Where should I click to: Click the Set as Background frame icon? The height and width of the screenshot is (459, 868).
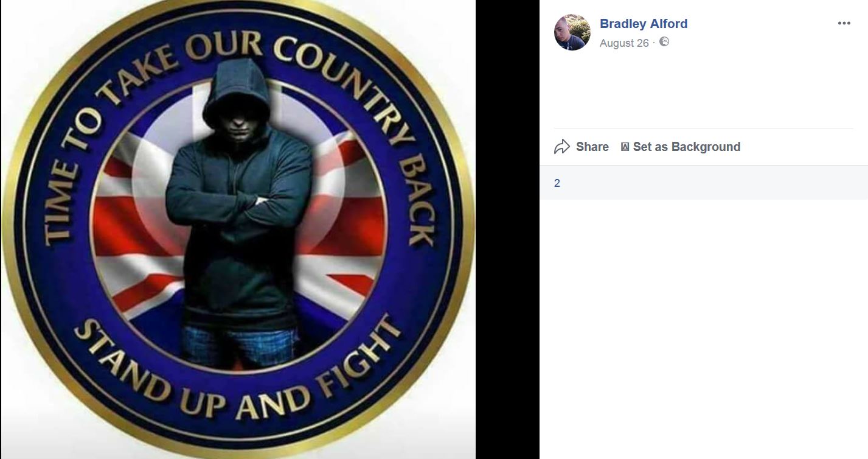click(x=625, y=147)
